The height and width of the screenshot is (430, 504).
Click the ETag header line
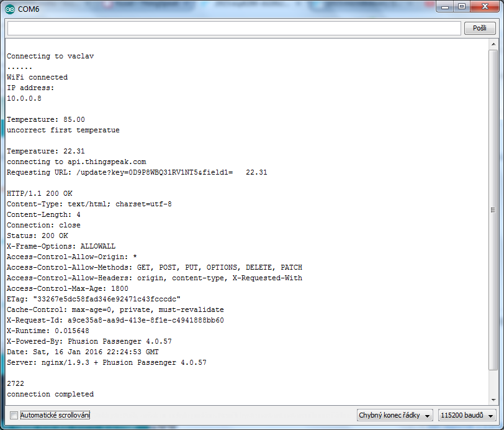click(x=94, y=299)
